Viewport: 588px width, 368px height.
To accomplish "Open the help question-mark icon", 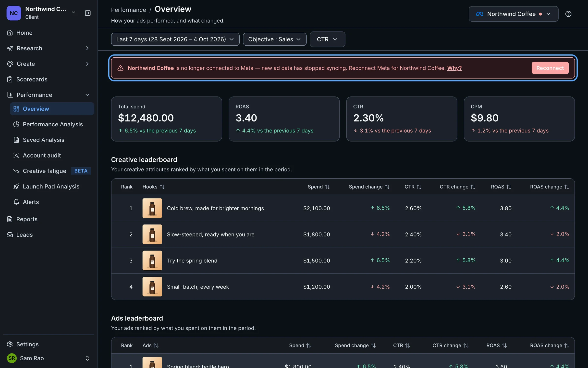I will 568,14.
